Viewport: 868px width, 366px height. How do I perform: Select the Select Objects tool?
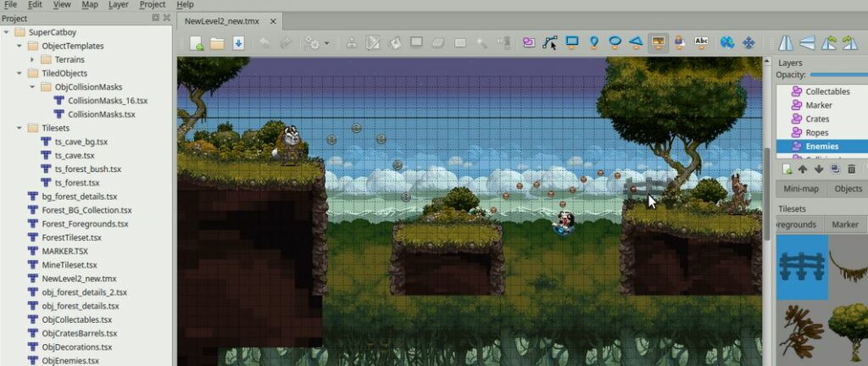(529, 42)
